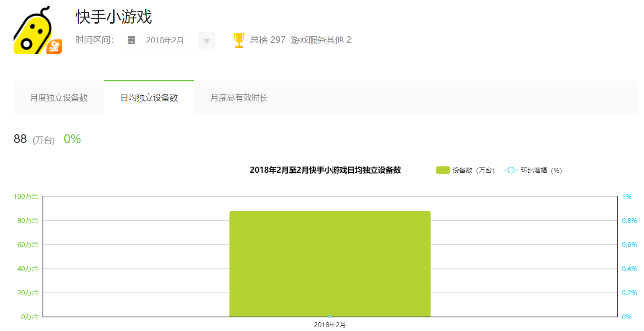Screen dimensions: 644x331
Task: Toggle the 设备数（万台） legend swatch
Action: coord(443,170)
